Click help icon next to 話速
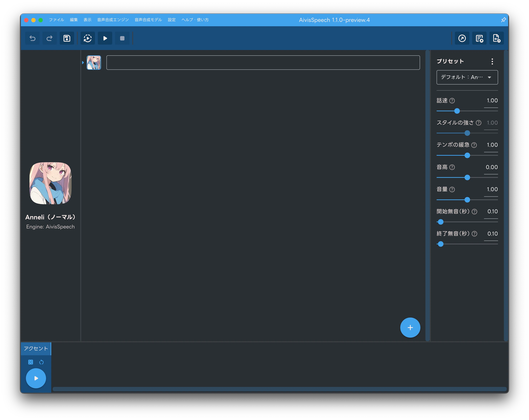The image size is (529, 420). tap(452, 101)
